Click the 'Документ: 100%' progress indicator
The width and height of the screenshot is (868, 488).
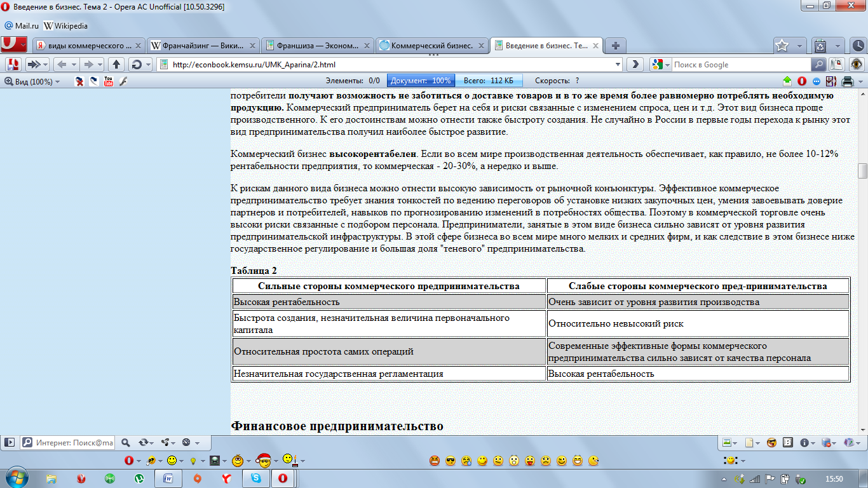(421, 81)
